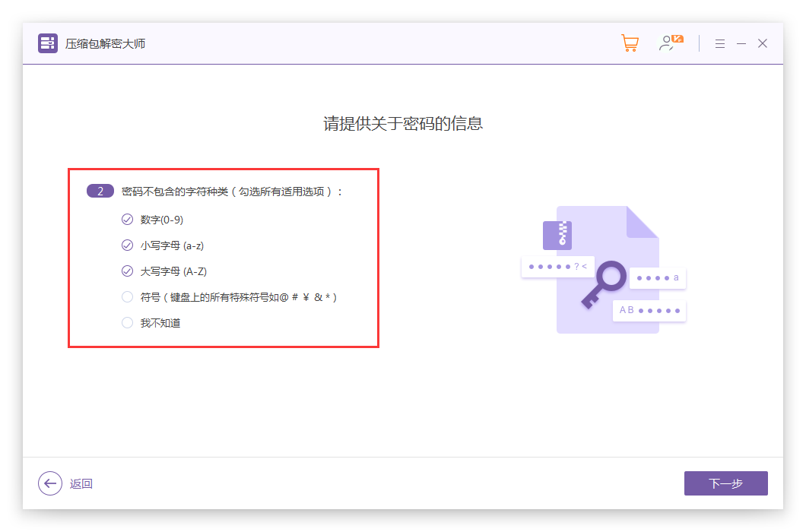This screenshot has height=532, width=806.
Task: Minimize the application window
Action: 741,44
